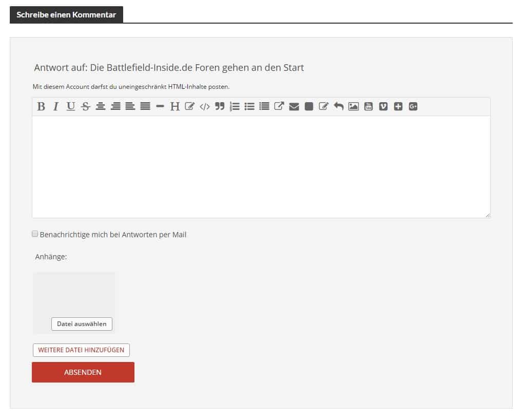
Task: Click inside the comment text area
Action: point(261,167)
